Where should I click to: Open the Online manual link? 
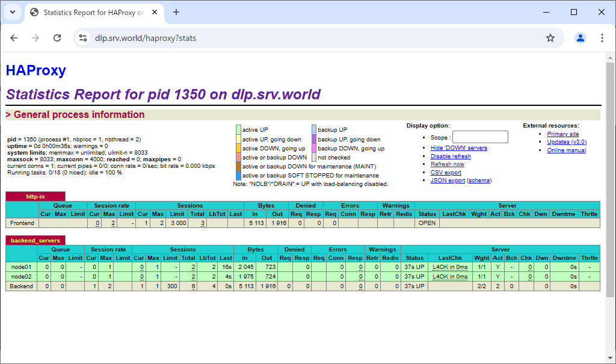(x=566, y=150)
